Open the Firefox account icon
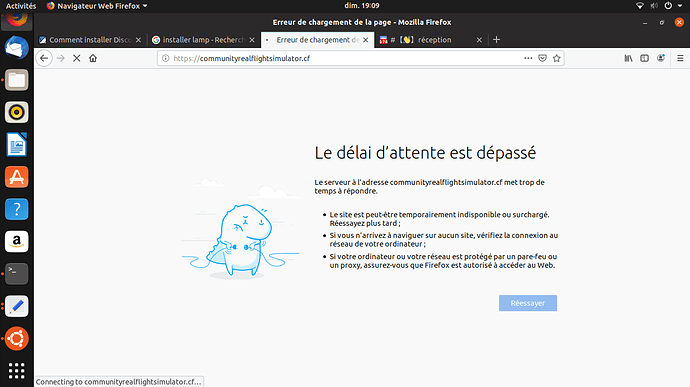690x387 pixels. coord(661,58)
